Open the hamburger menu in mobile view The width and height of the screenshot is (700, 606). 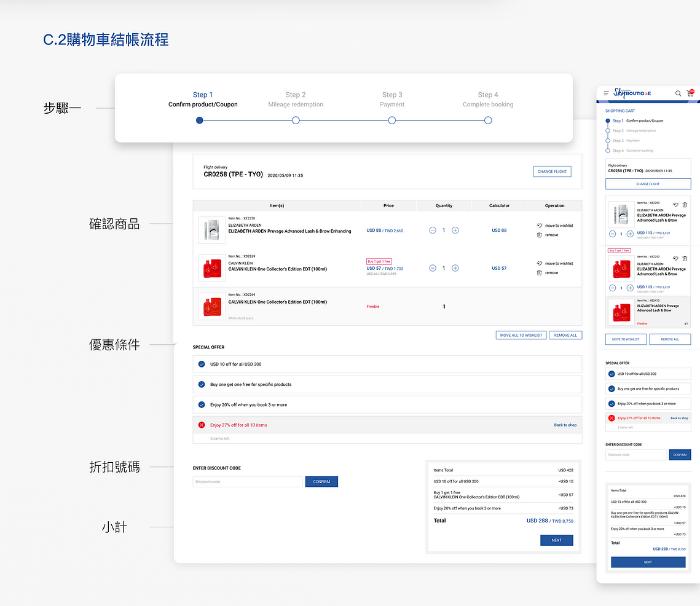[x=606, y=93]
